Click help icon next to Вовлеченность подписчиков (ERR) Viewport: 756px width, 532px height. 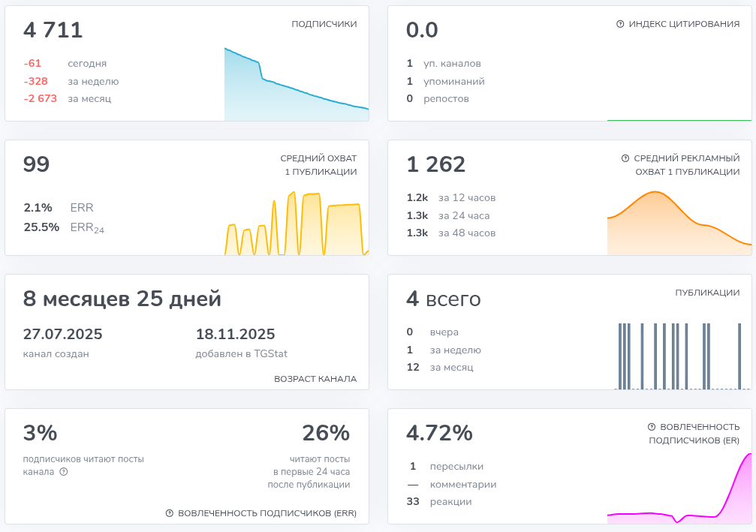[x=170, y=513]
